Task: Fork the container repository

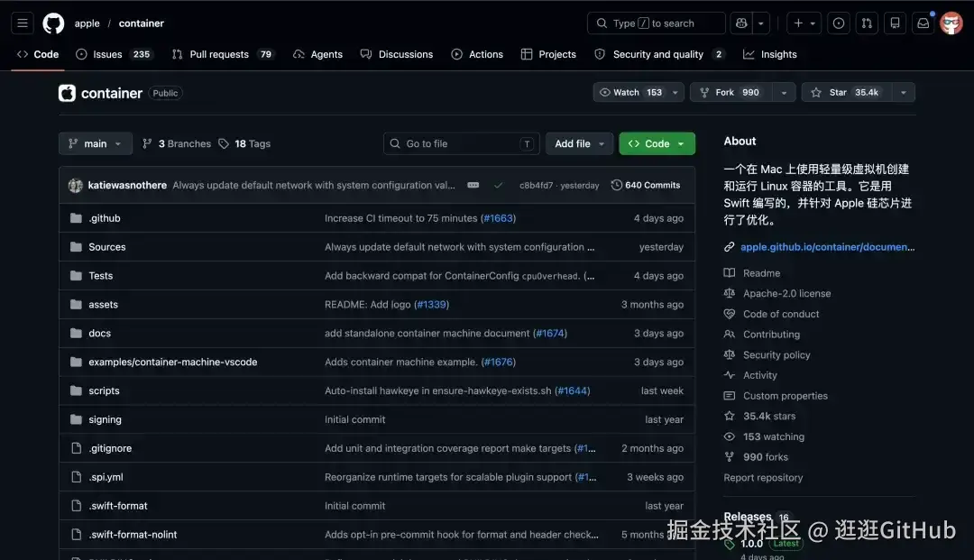Action: click(x=730, y=93)
